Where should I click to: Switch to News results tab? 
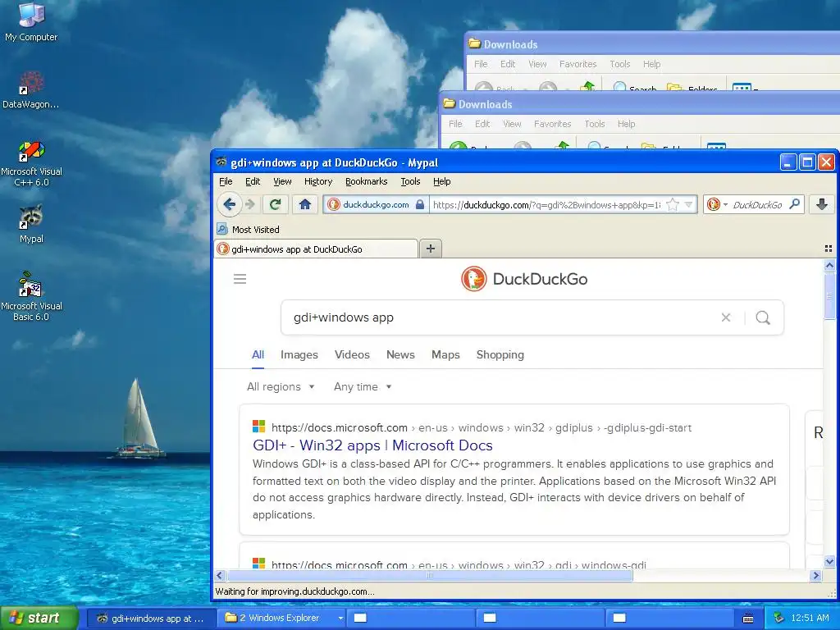point(400,354)
